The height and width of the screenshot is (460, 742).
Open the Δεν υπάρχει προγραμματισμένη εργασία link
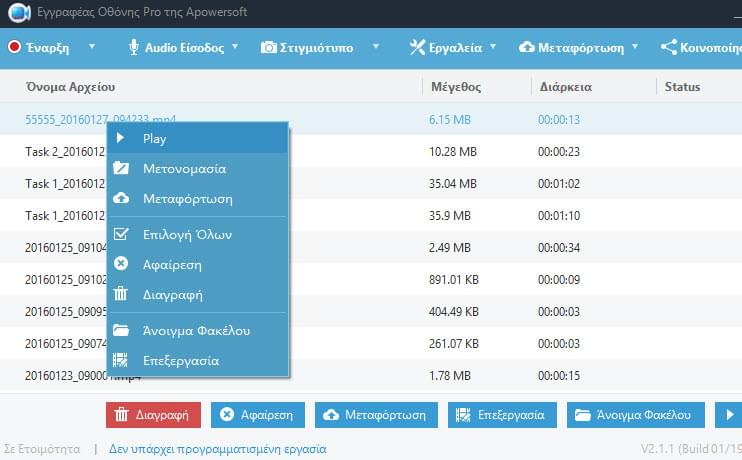pyautogui.click(x=218, y=449)
